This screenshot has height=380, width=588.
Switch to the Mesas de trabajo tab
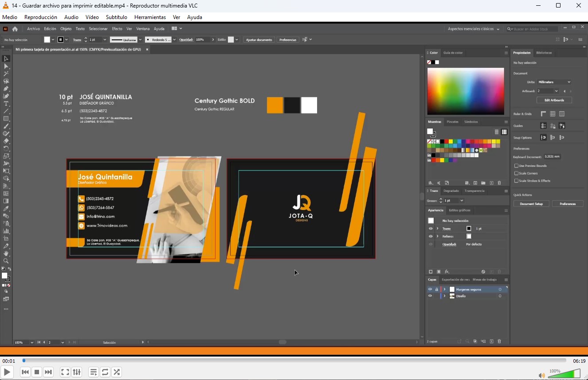485,279
